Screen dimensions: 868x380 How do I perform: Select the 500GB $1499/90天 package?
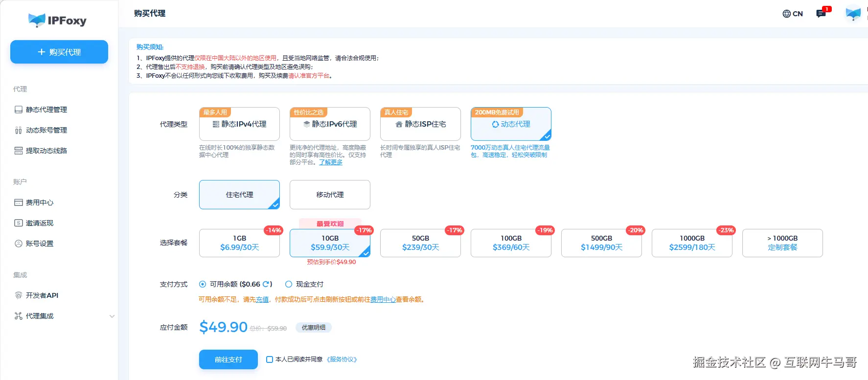pos(601,243)
